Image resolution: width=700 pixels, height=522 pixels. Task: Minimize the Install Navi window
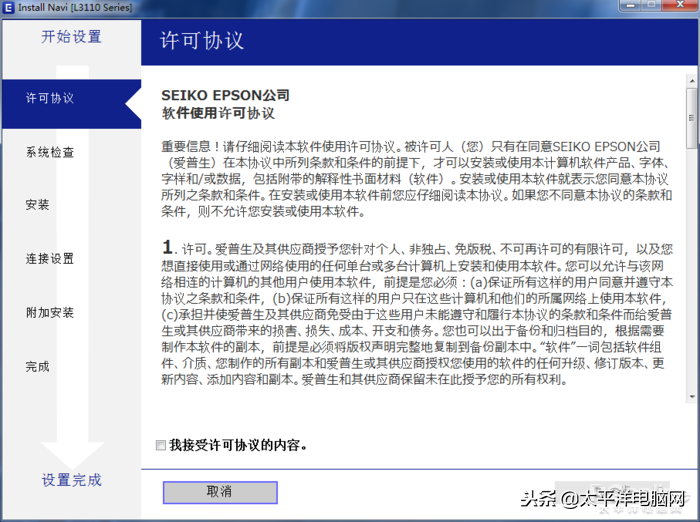pyautogui.click(x=631, y=6)
